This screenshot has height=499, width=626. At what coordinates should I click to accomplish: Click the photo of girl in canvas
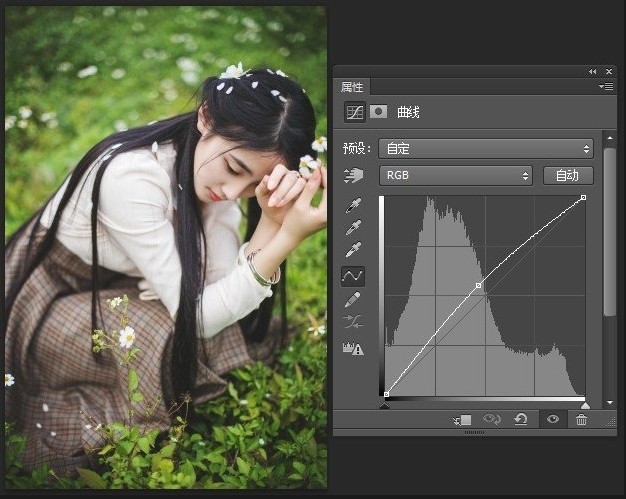pos(166,248)
